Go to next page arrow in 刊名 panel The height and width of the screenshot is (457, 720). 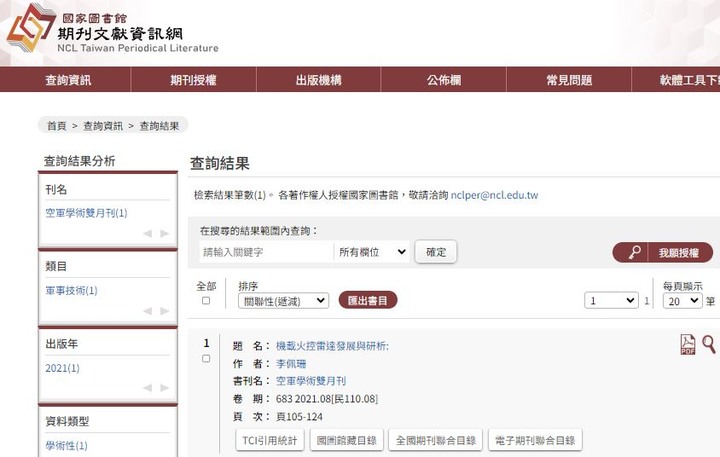[x=164, y=234]
